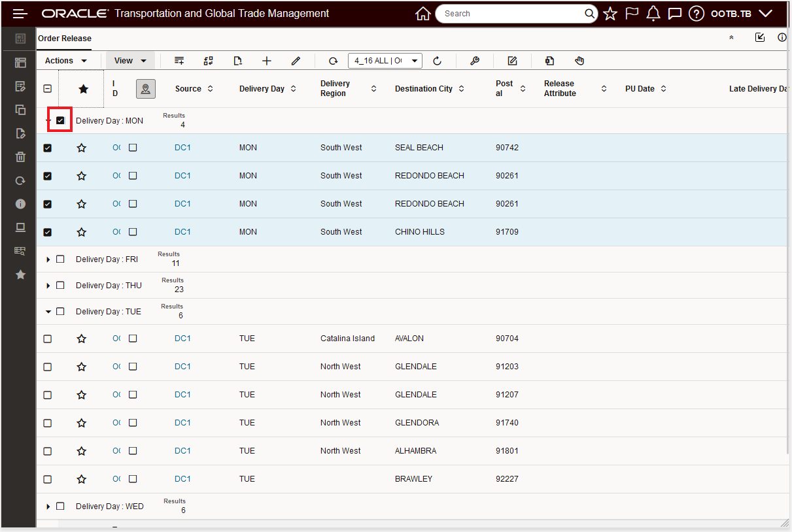Click the Results 11 count for FRI
Image resolution: width=792 pixels, height=532 pixels.
[x=175, y=263]
